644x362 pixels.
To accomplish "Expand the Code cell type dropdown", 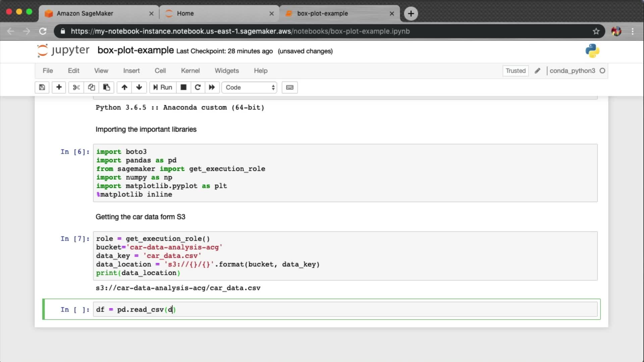I will (250, 87).
